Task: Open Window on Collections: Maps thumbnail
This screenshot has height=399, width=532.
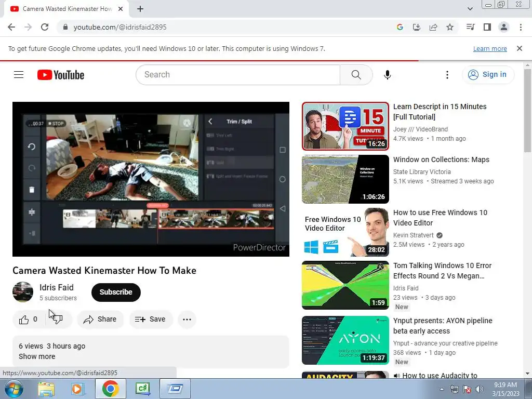Action: click(x=345, y=179)
